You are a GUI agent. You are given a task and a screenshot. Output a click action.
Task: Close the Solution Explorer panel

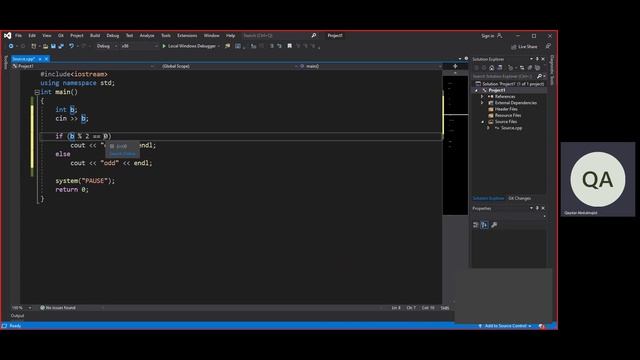click(x=543, y=59)
